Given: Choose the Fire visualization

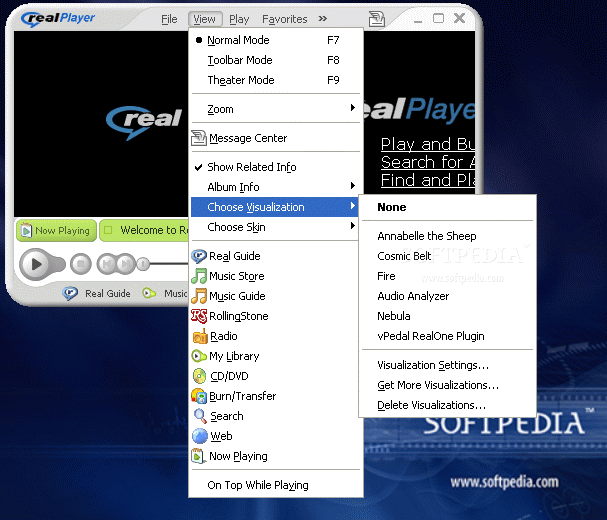Looking at the screenshot, I should 447,276.
